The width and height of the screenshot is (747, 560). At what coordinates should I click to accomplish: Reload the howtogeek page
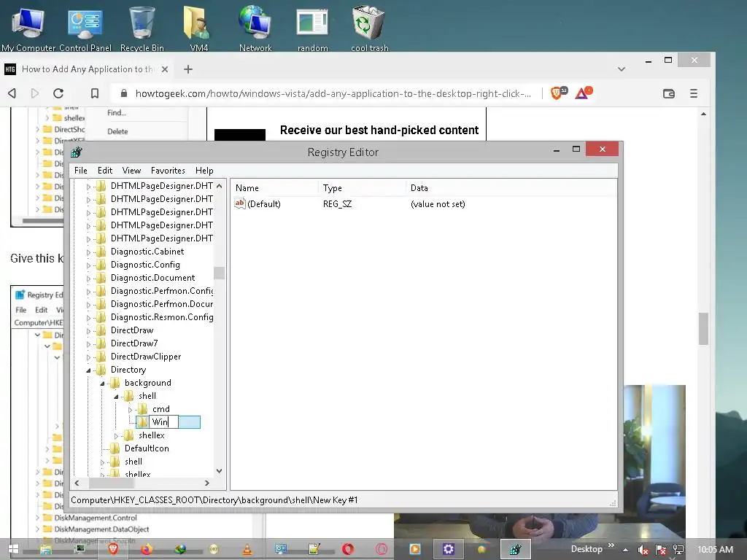(x=58, y=93)
